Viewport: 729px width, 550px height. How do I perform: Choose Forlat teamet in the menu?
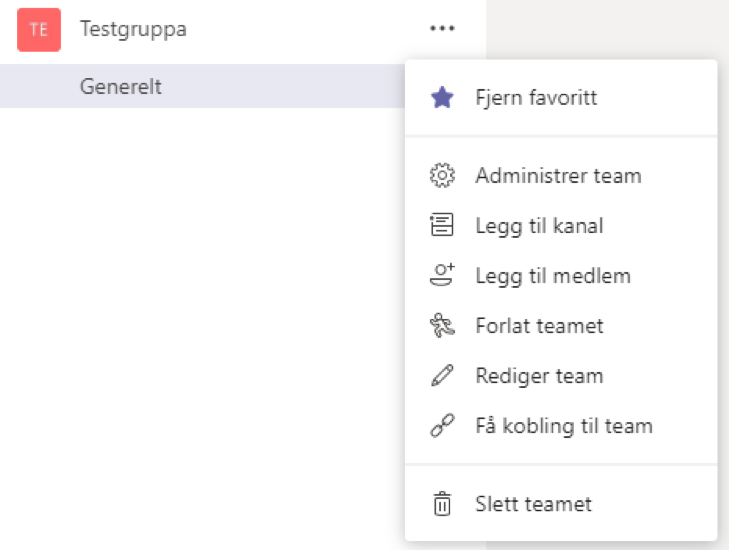tap(539, 326)
